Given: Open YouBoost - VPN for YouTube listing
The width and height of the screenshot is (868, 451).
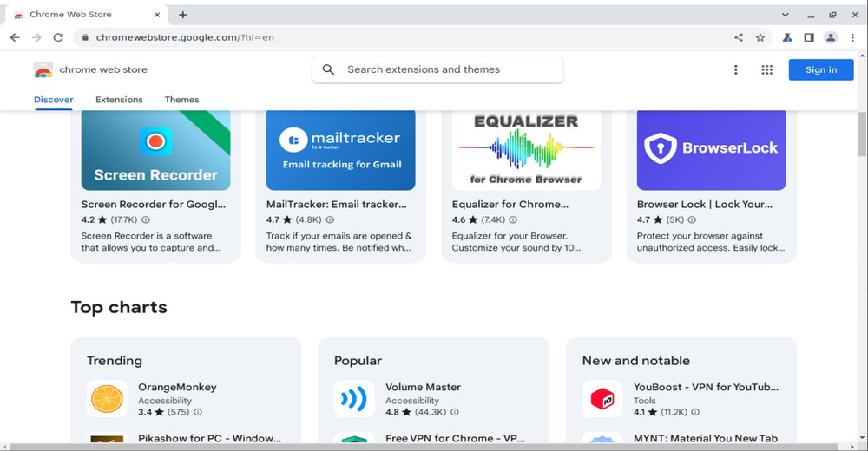Looking at the screenshot, I should coord(706,388).
